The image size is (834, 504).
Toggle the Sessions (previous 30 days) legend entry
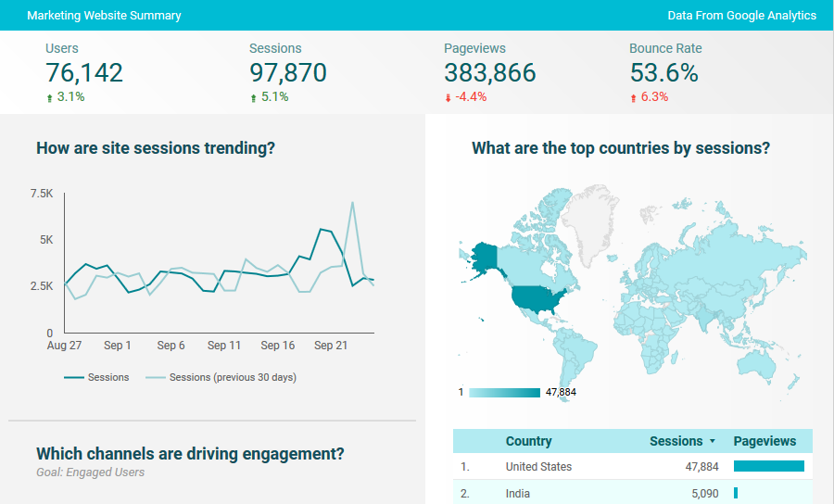click(x=221, y=377)
